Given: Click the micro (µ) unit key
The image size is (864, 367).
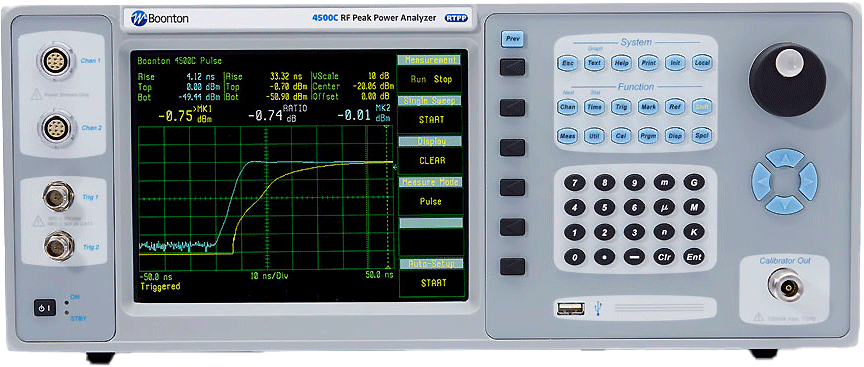Looking at the screenshot, I should pyautogui.click(x=664, y=207).
